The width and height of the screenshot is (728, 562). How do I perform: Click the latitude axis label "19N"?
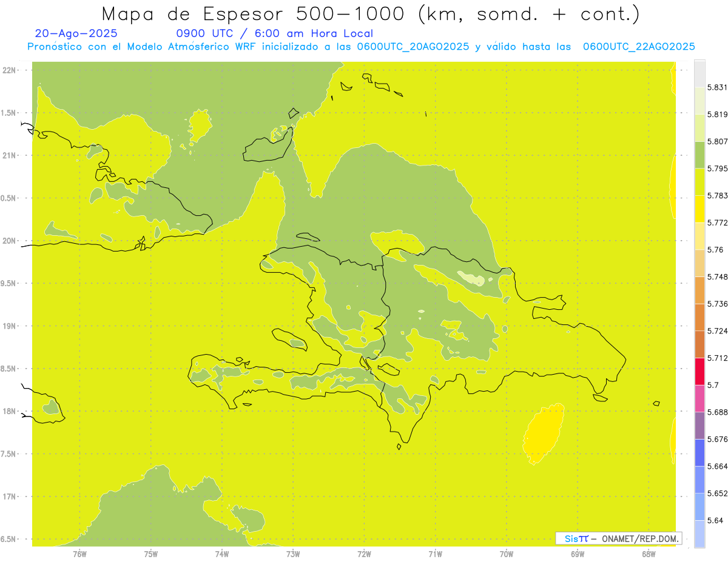(8, 326)
